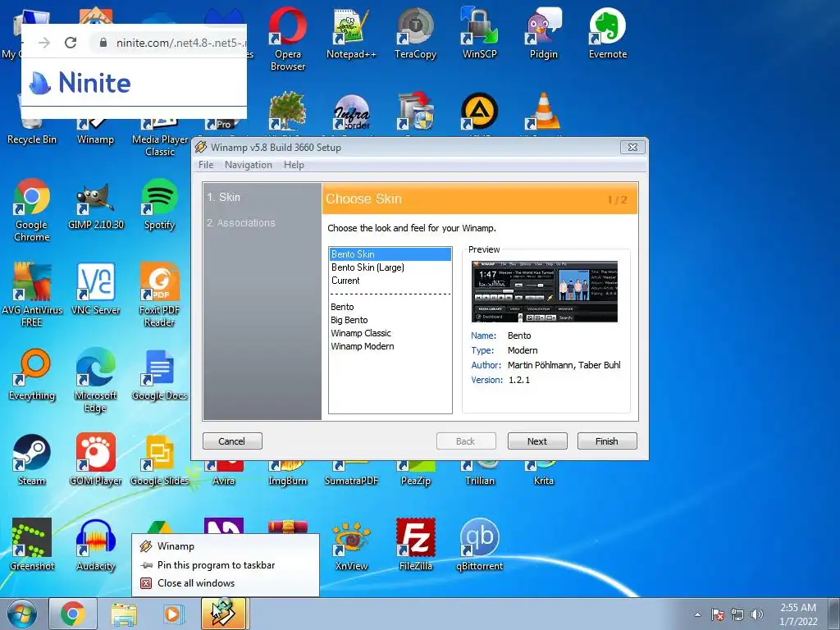
Task: Go to the 1. Skin step
Action: (x=223, y=197)
